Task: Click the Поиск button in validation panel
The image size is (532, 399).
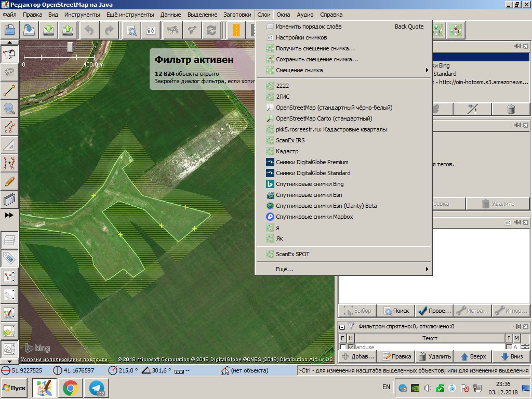Action: tap(396, 311)
